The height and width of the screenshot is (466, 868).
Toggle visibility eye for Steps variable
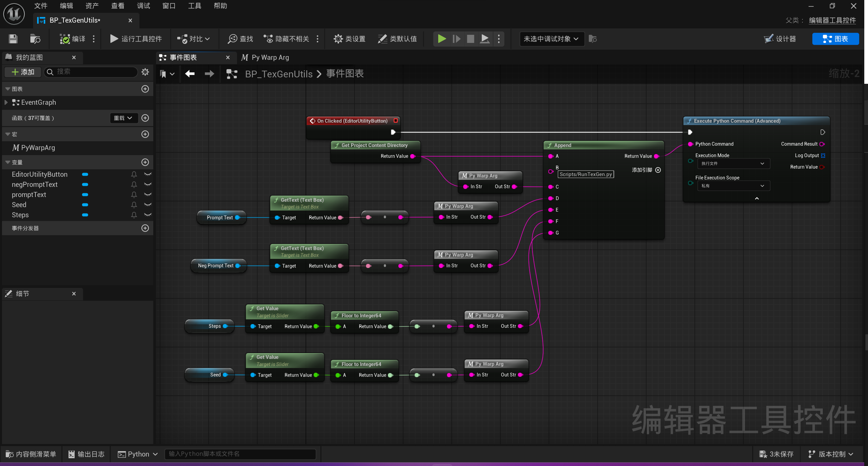pos(148,215)
